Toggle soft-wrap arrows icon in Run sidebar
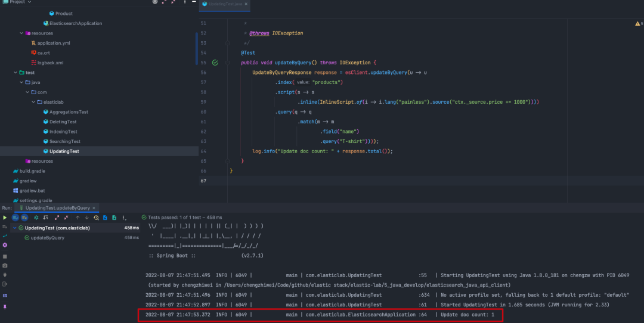The height and width of the screenshot is (323, 644). pos(5,236)
